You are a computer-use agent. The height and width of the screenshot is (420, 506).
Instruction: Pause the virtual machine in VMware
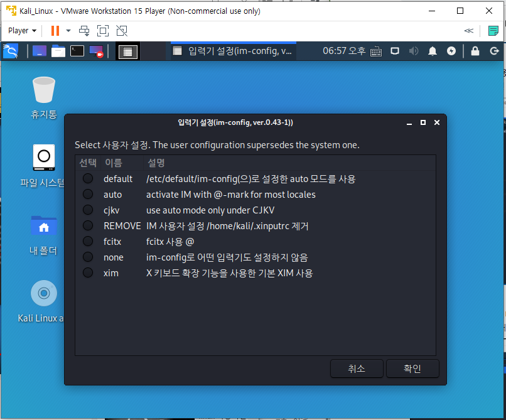point(55,31)
